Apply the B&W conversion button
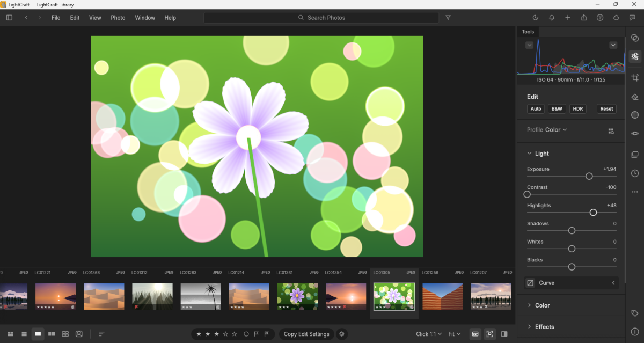The image size is (644, 343). [x=557, y=109]
